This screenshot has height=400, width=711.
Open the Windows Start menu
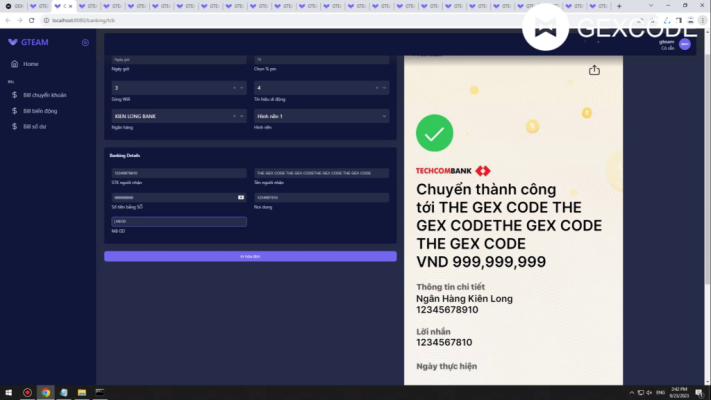(9, 392)
